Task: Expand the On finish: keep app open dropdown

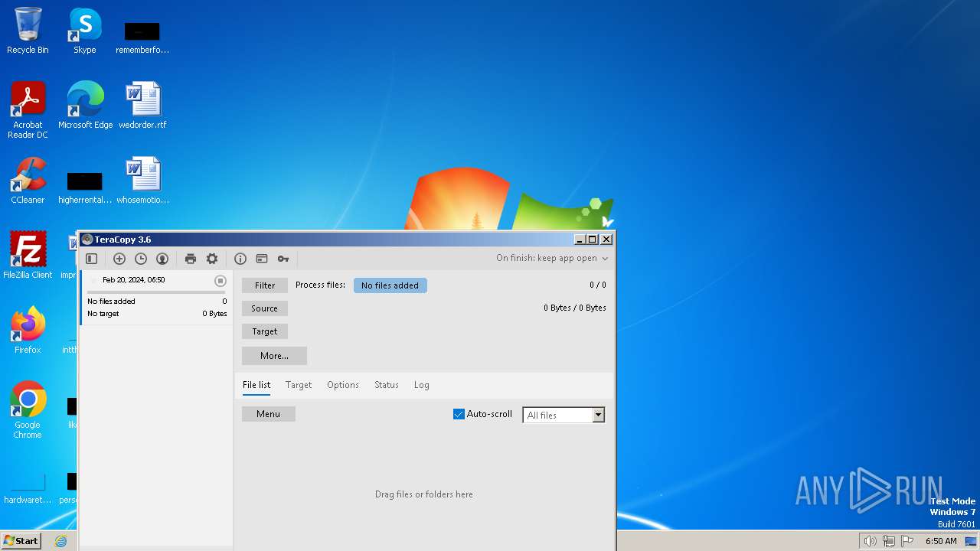Action: pos(552,258)
